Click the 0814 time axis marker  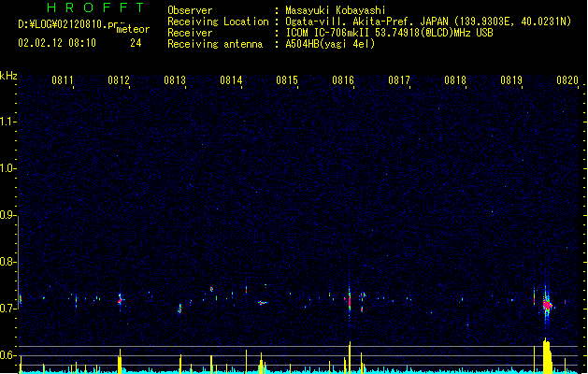[231, 80]
